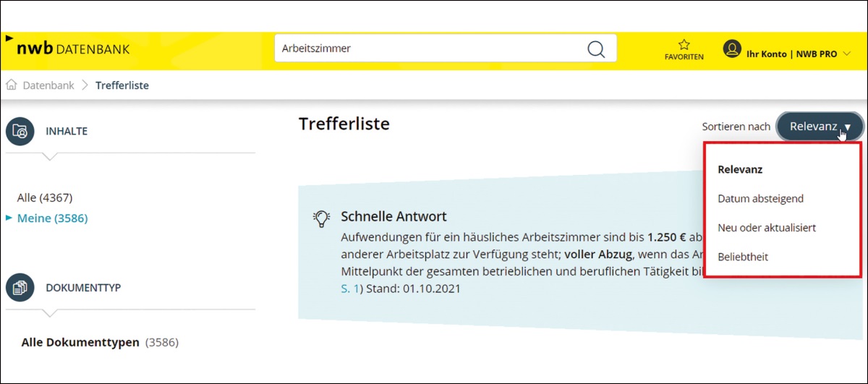Screen dimensions: 868x384
Task: Click the Datenbank breadcrumb link
Action: [48, 85]
